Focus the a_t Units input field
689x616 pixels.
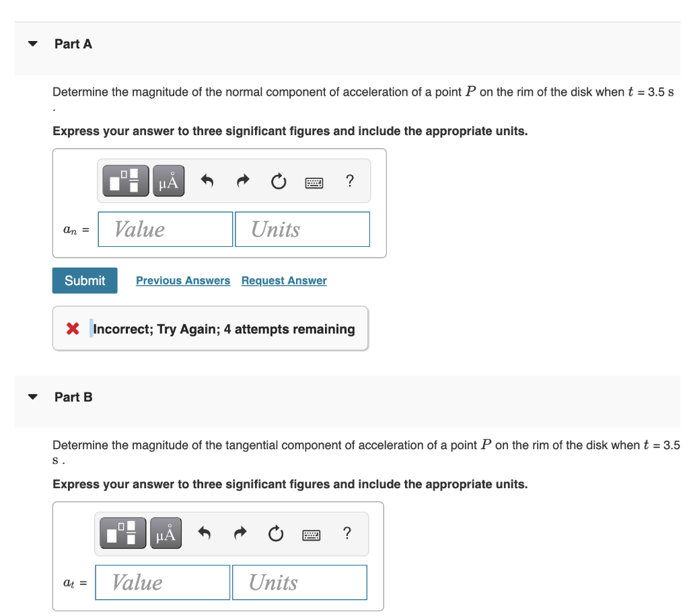(299, 582)
